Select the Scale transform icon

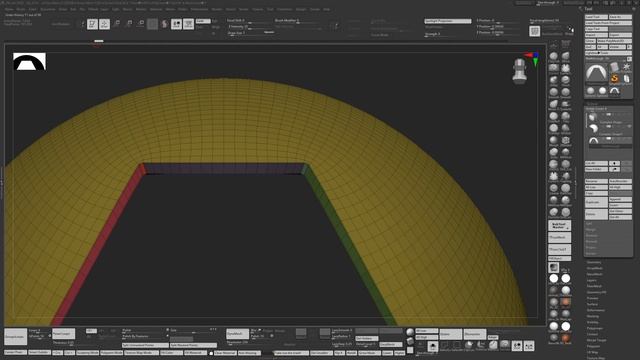click(129, 23)
